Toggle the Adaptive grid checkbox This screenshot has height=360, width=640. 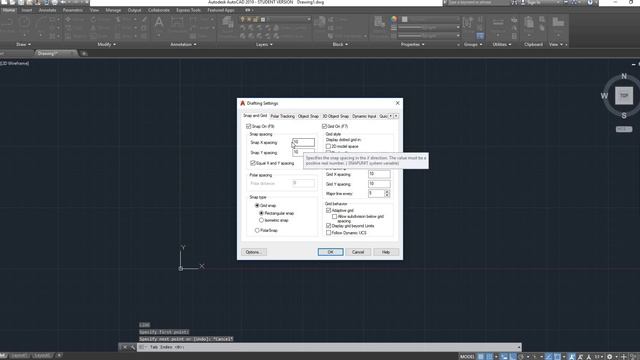click(328, 210)
